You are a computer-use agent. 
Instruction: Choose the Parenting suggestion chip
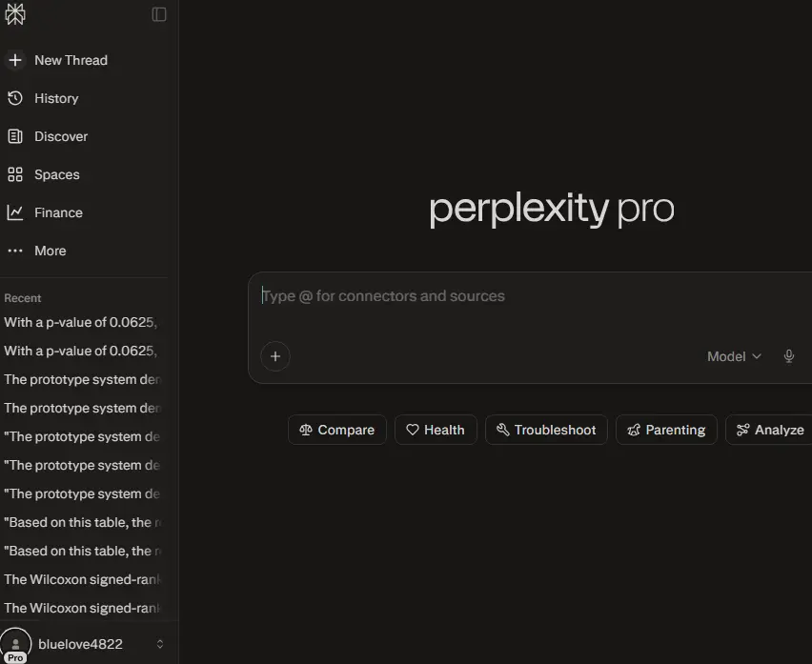(x=666, y=430)
